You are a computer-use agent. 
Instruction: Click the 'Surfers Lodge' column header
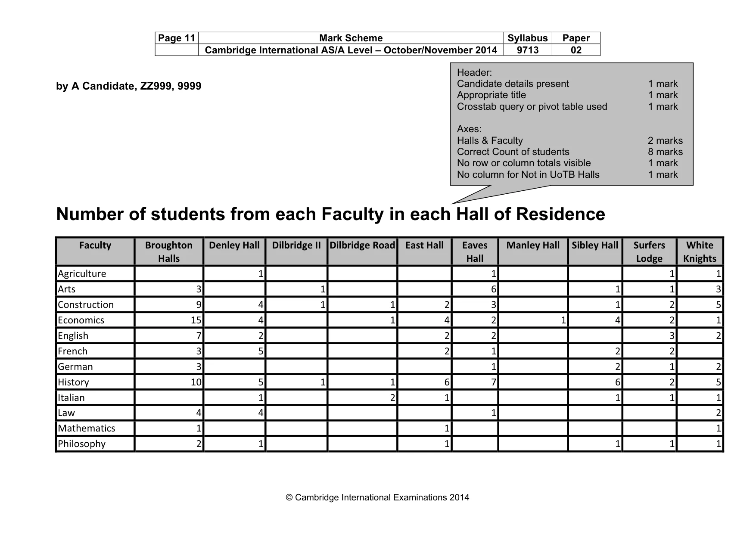649,251
